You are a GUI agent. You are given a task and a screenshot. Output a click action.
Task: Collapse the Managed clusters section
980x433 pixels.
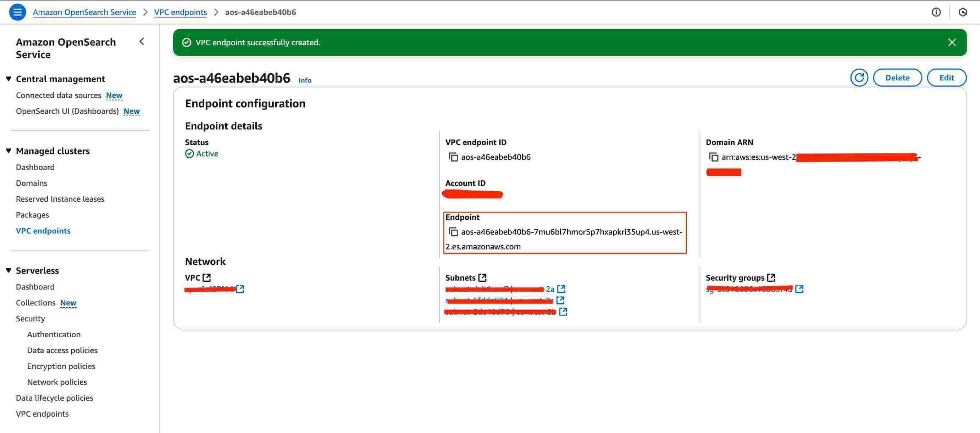[x=9, y=151]
